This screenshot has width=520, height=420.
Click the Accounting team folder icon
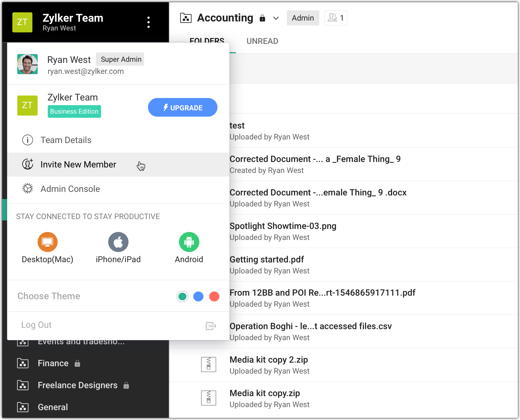(186, 18)
